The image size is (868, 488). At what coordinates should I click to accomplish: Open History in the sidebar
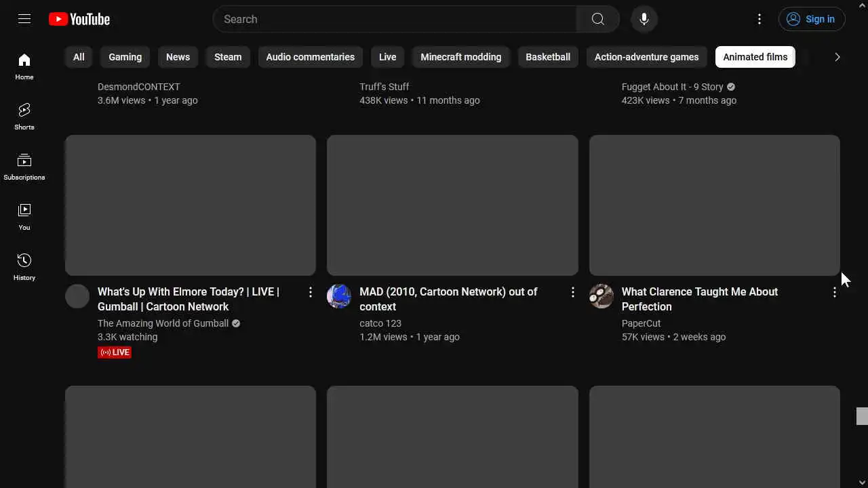coord(24,268)
